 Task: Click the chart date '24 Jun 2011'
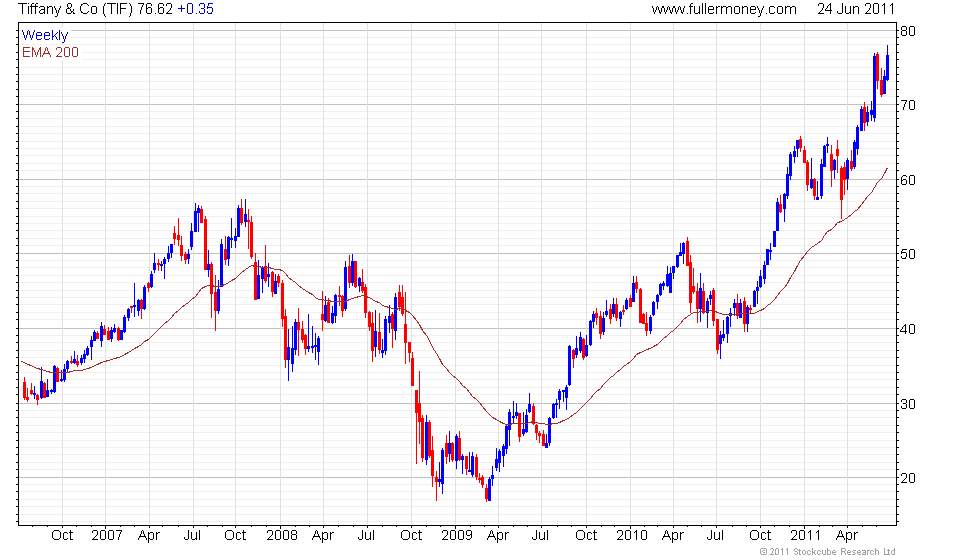(856, 9)
